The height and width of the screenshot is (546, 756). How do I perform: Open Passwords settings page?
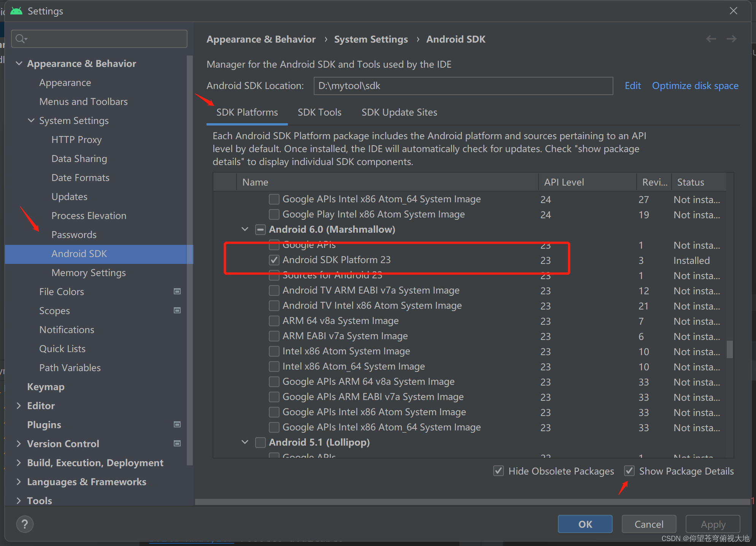pyautogui.click(x=74, y=235)
